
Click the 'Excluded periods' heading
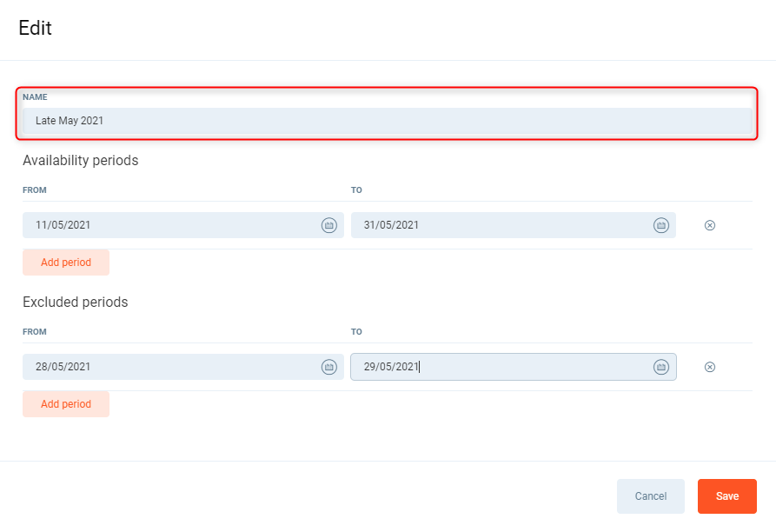pyautogui.click(x=76, y=303)
